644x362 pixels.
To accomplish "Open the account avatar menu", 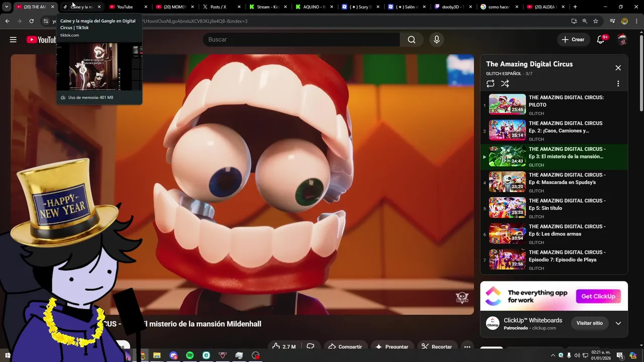I will point(622,40).
